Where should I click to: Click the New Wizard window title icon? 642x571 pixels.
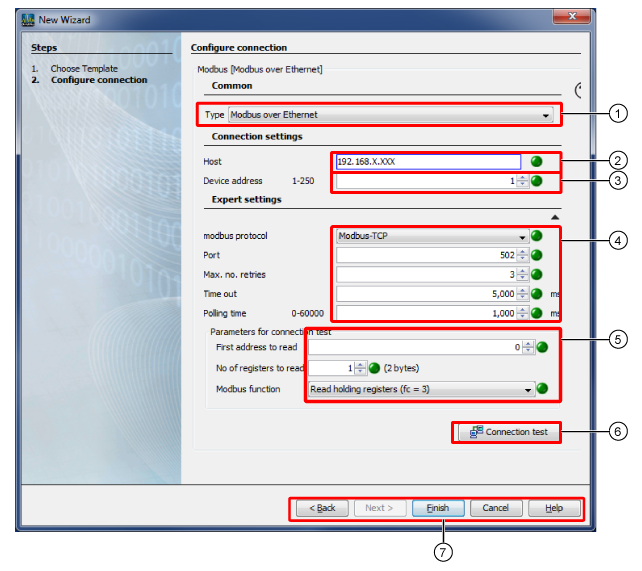coord(28,19)
